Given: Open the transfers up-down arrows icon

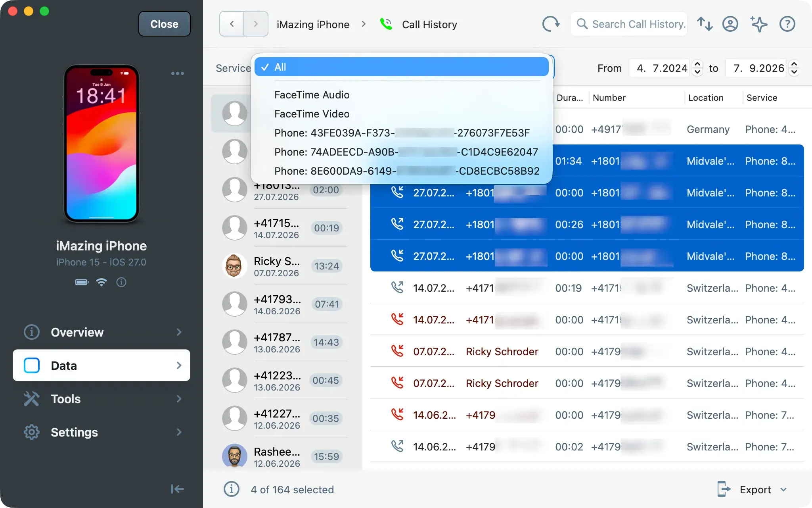Looking at the screenshot, I should [x=705, y=24].
